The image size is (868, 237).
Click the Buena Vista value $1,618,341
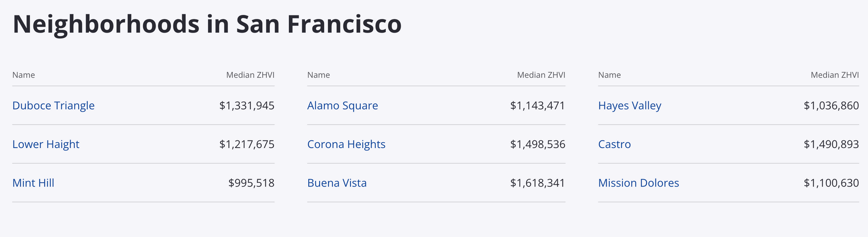point(538,183)
